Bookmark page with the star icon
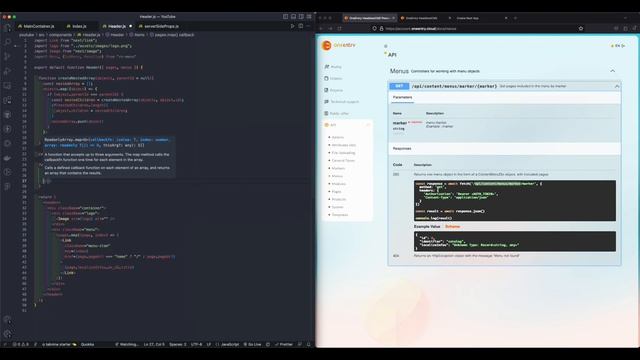 [x=581, y=29]
